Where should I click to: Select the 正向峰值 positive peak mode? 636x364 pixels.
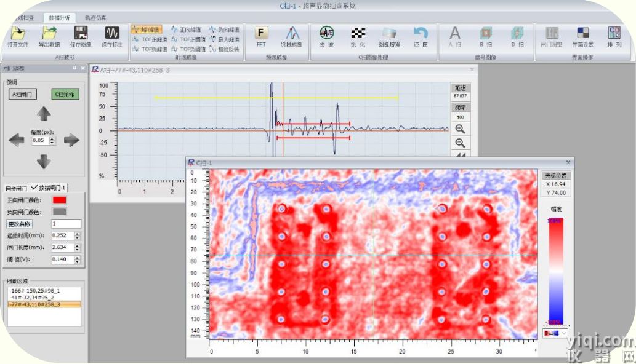click(x=186, y=30)
